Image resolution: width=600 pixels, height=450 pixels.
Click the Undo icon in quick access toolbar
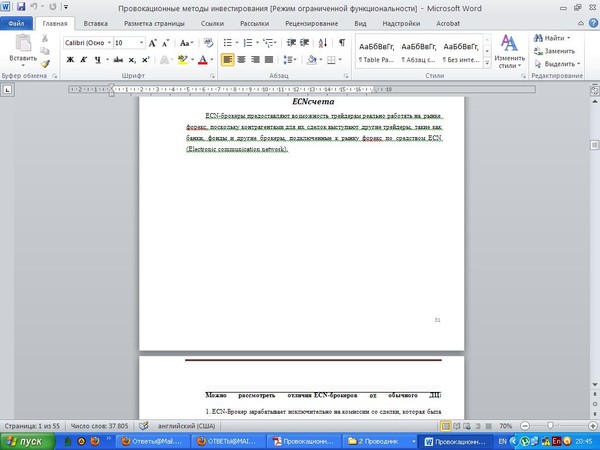tap(34, 7)
